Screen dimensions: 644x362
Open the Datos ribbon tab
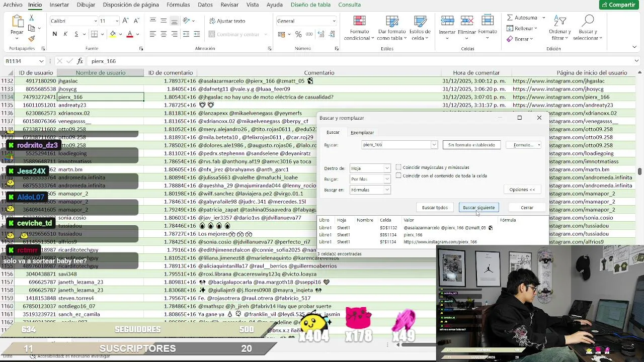click(x=205, y=5)
